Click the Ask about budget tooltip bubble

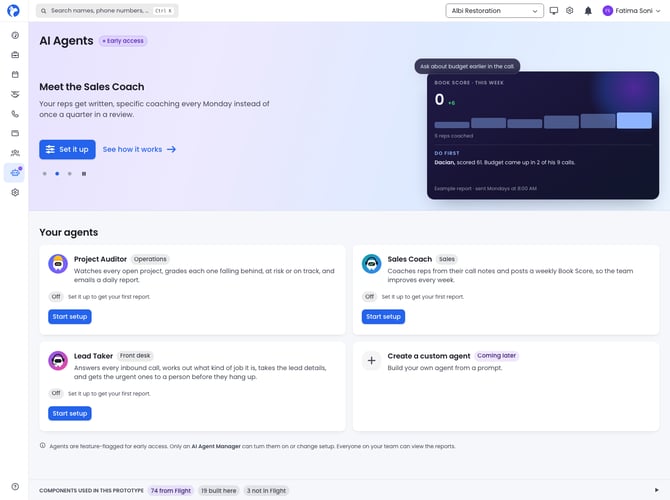pos(467,66)
